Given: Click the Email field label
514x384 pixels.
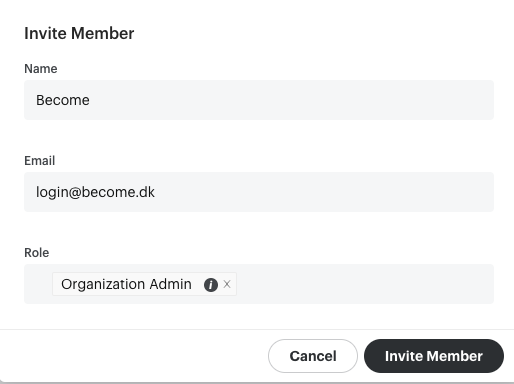Looking at the screenshot, I should (x=40, y=161).
